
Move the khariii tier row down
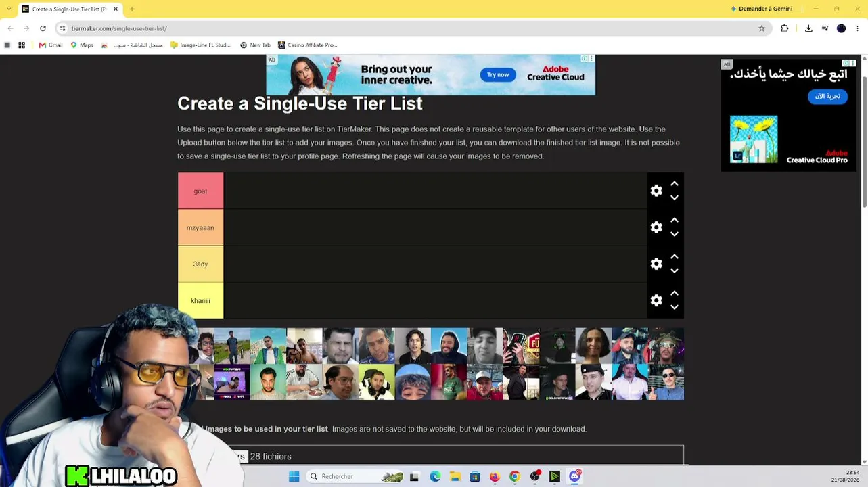pyautogui.click(x=675, y=307)
